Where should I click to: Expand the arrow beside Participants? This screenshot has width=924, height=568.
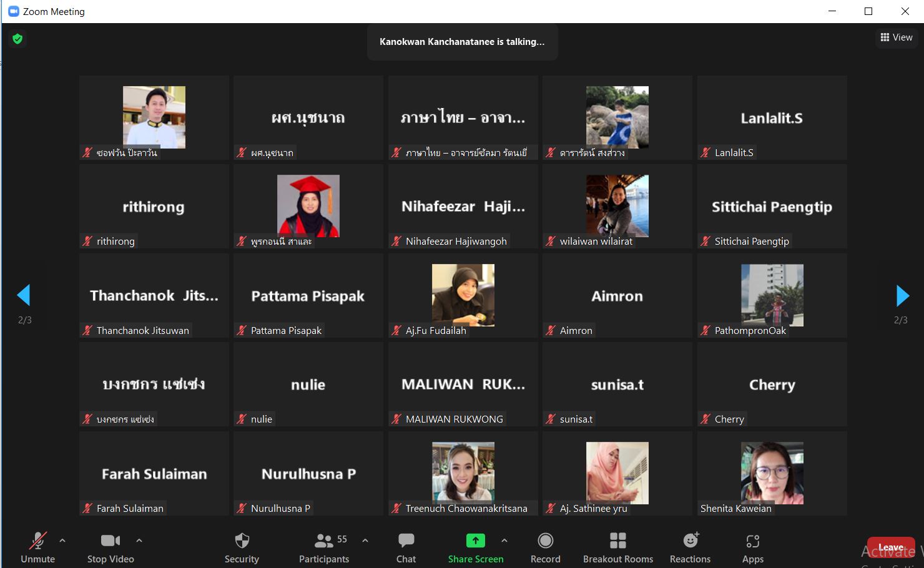click(365, 541)
